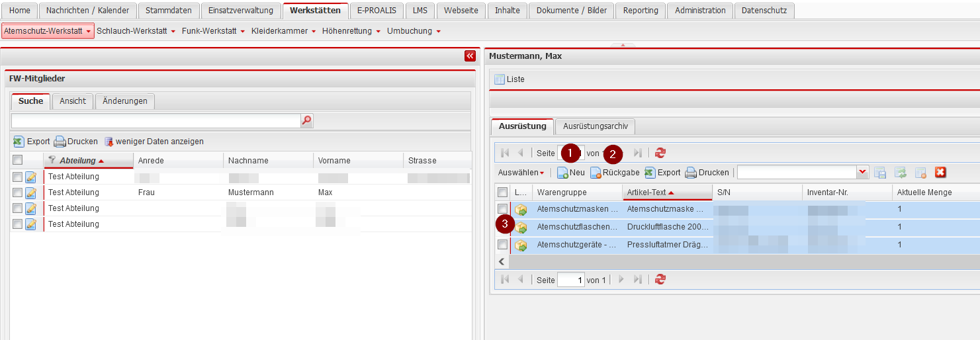The image size is (980, 340).
Task: Collapse left panel with double-arrow icon
Action: pos(470,56)
